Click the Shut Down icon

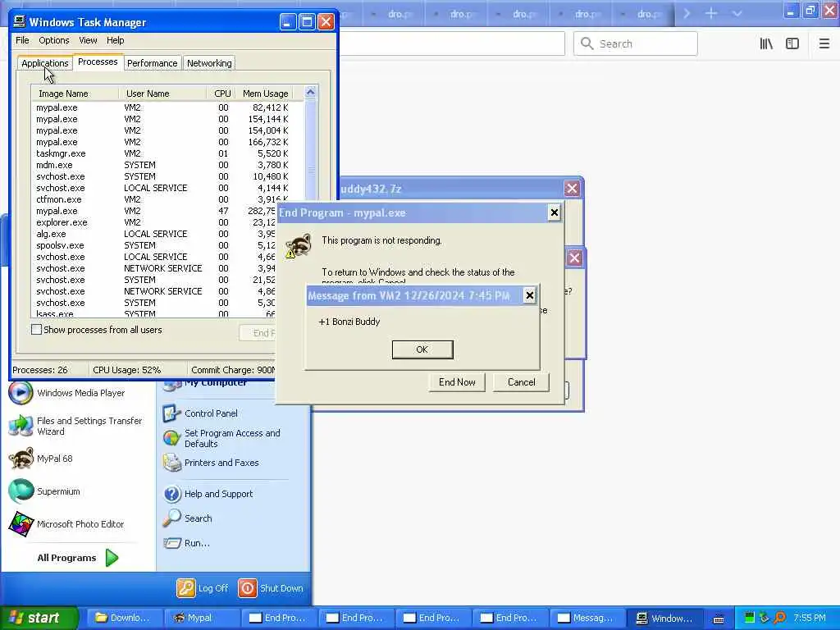pyautogui.click(x=248, y=587)
